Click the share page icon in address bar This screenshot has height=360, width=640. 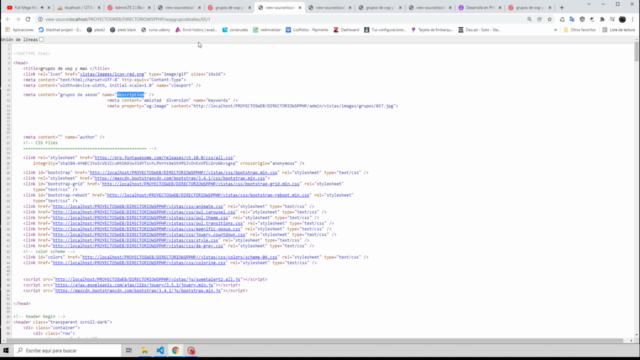pos(539,19)
